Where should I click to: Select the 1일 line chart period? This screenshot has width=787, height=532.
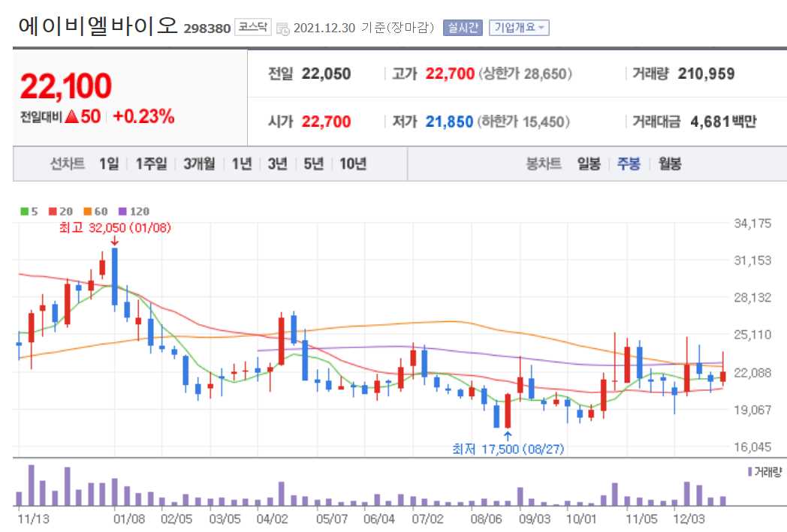tap(109, 164)
